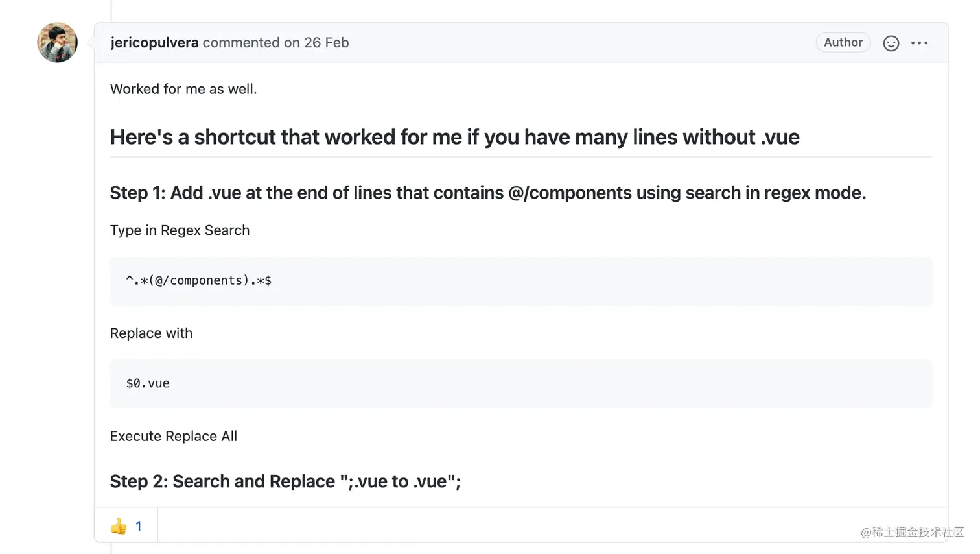The image size is (980, 554).
Task: Open the add reaction smiley picker
Action: (891, 43)
